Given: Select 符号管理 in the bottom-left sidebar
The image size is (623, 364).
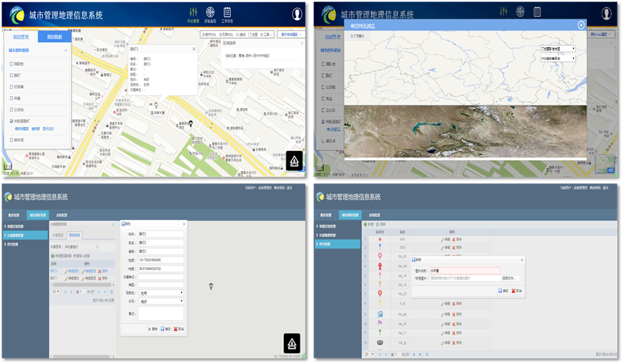Looking at the screenshot, I should tap(13, 244).
